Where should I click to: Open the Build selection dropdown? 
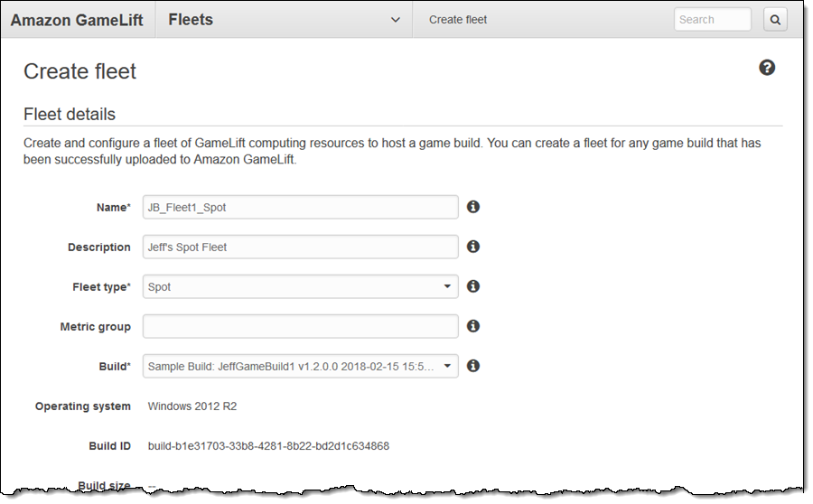point(300,366)
